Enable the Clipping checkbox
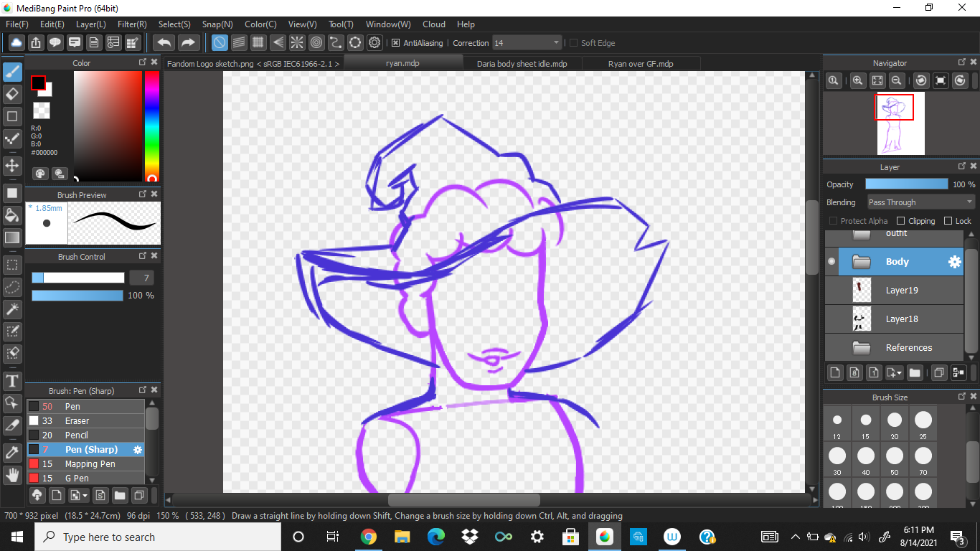980x551 pixels. tap(902, 221)
